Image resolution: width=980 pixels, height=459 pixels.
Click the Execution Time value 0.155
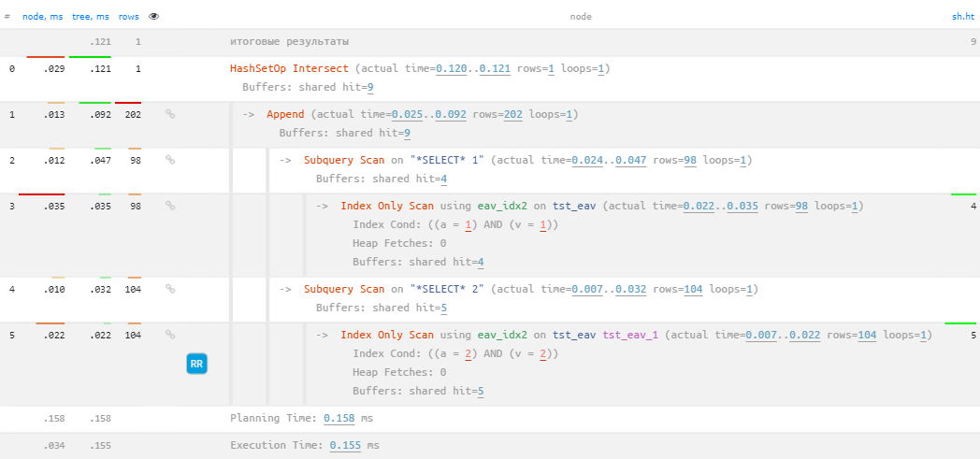[345, 445]
